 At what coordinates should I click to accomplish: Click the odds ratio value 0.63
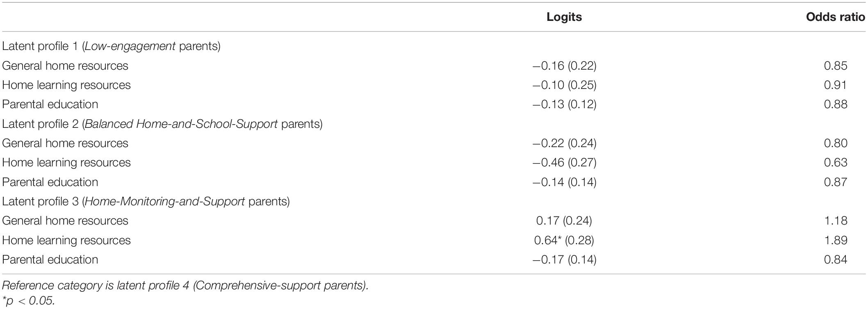coord(836,163)
